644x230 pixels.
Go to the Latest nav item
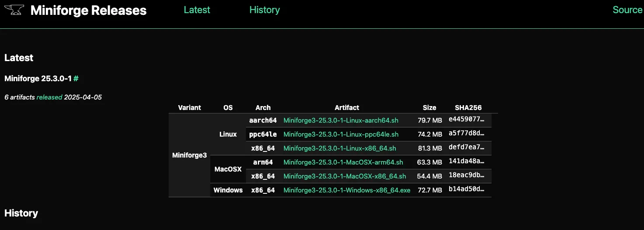pyautogui.click(x=197, y=10)
